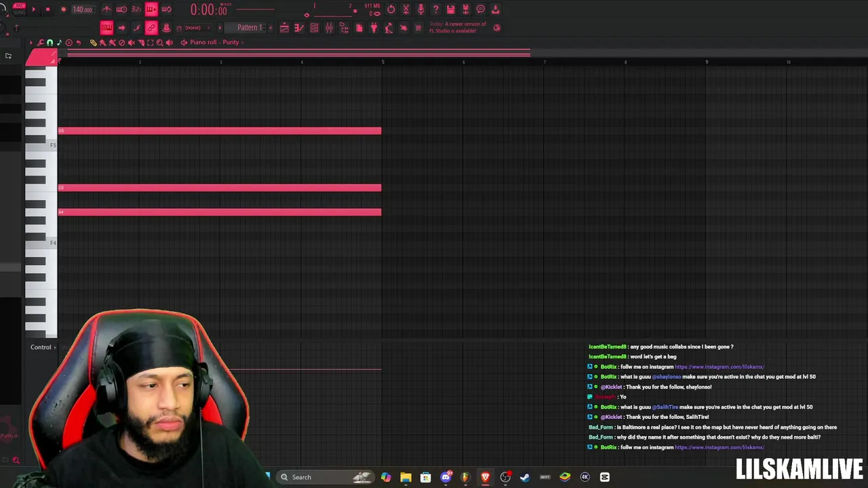Open the global snap (none) dropdown
This screenshot has height=488, width=868.
click(x=197, y=28)
